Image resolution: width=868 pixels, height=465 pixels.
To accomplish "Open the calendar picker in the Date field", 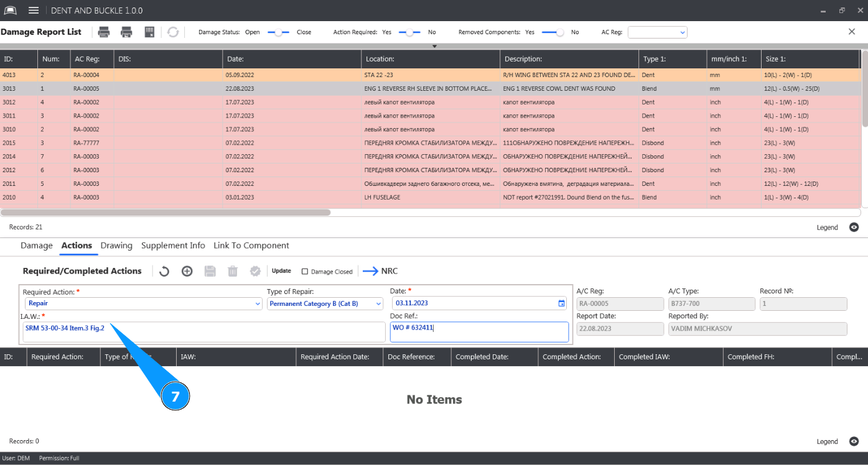I will coord(561,303).
